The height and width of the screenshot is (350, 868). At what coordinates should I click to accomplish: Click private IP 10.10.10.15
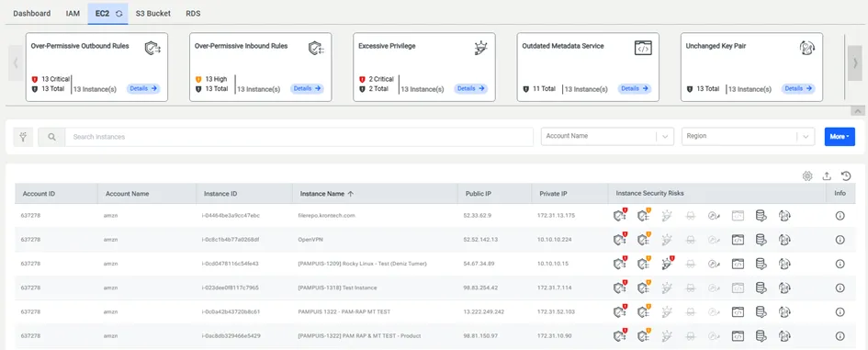tap(552, 264)
